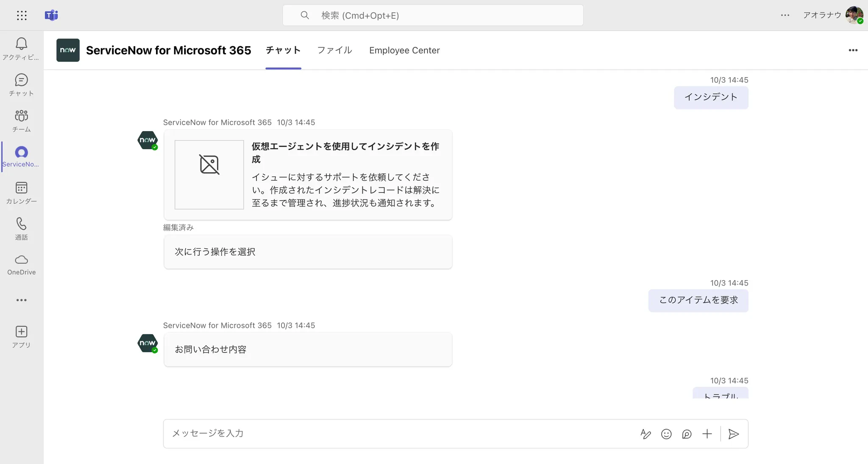
Task: Open チャット in the left sidebar
Action: click(21, 85)
